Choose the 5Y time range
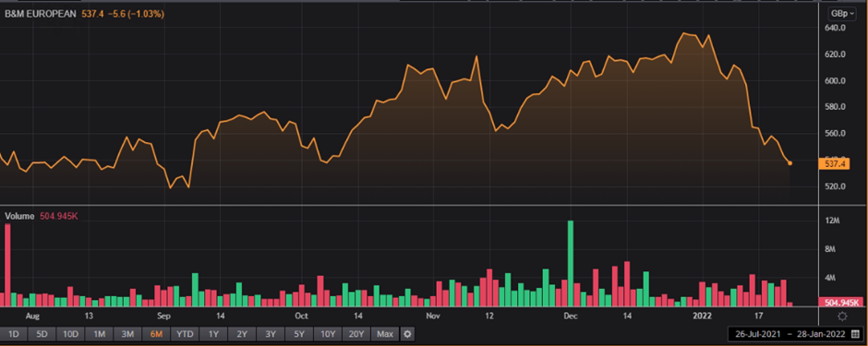The width and height of the screenshot is (868, 346). click(299, 334)
